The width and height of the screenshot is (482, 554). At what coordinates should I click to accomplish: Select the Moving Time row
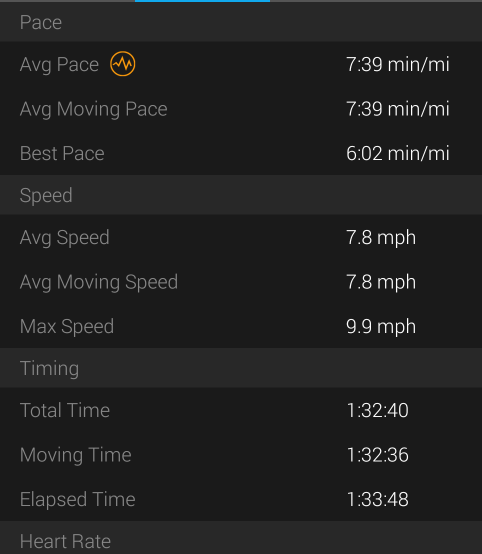click(x=241, y=454)
